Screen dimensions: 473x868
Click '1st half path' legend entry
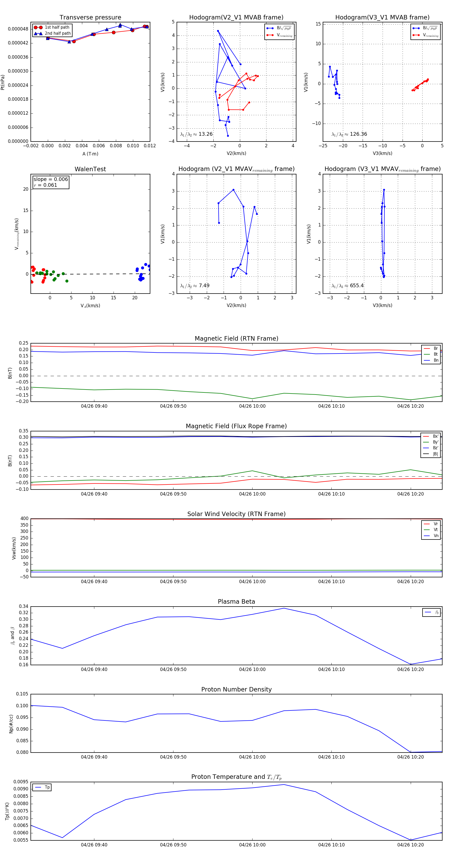[x=52, y=27]
